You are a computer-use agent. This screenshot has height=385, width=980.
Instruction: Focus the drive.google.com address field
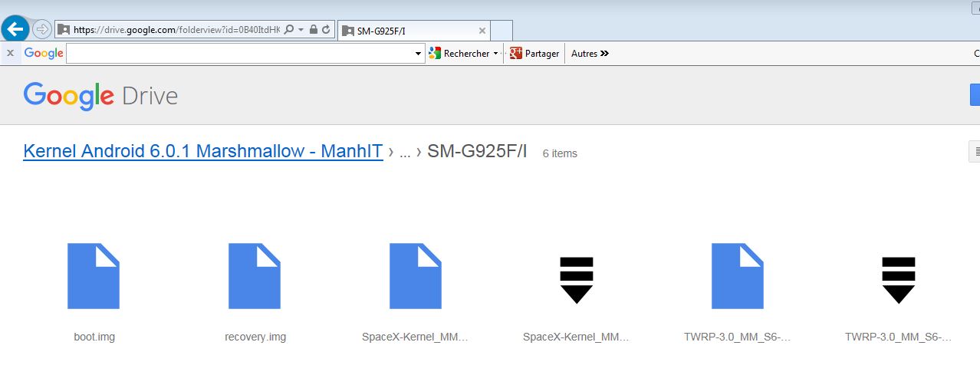[176, 30]
